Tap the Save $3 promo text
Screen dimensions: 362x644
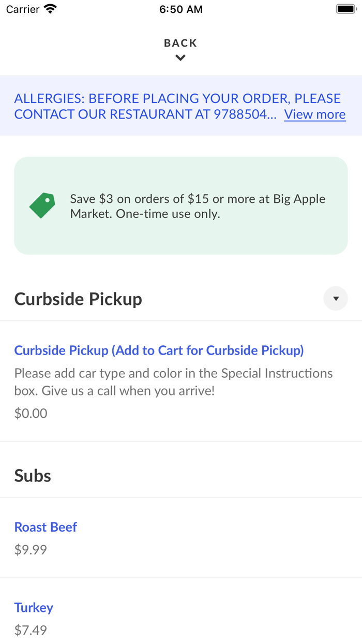(x=198, y=206)
